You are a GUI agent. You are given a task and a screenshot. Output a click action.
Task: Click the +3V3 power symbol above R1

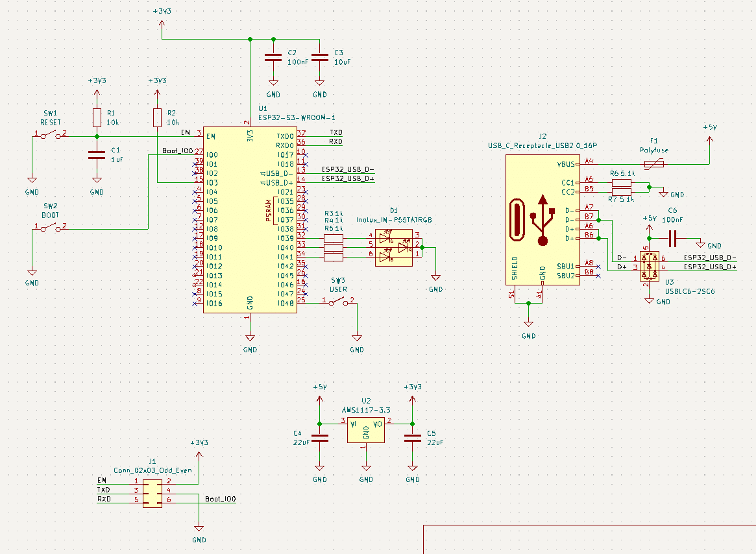point(97,88)
